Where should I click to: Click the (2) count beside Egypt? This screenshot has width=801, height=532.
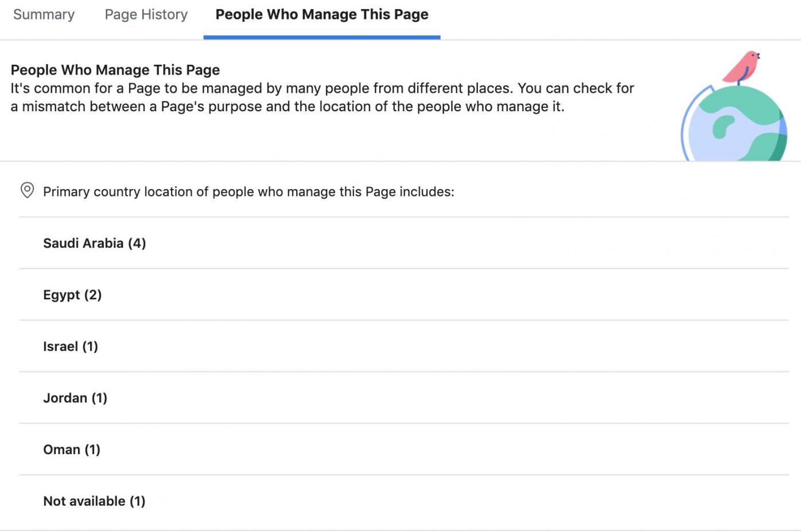coord(93,295)
